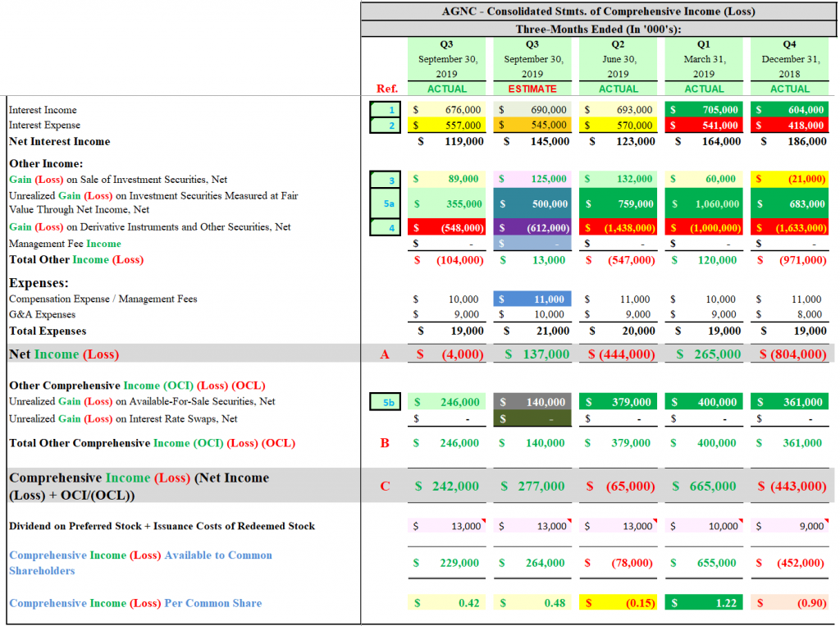This screenshot has width=840, height=626.
Task: Click the Q1 Interest Expense cell 541,000
Action: click(704, 126)
